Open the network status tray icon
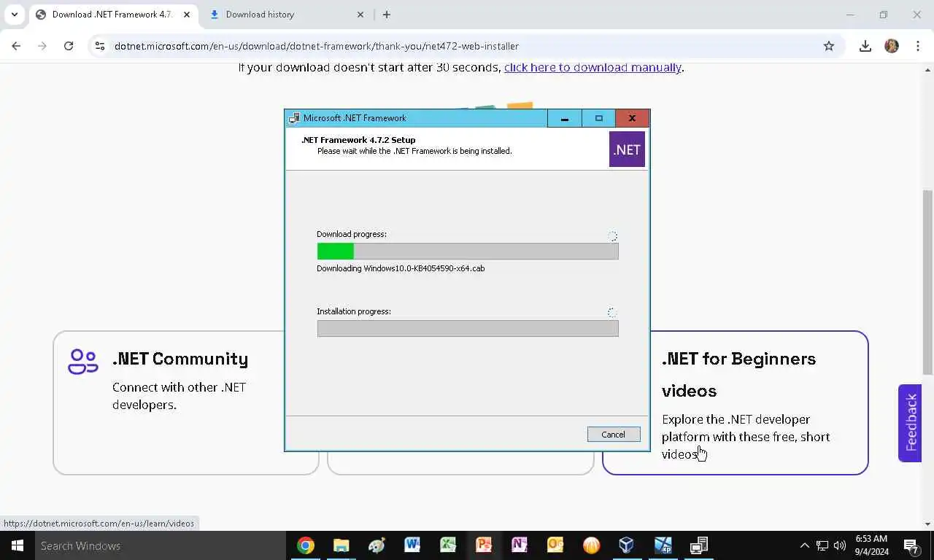This screenshot has height=560, width=934. 822,545
